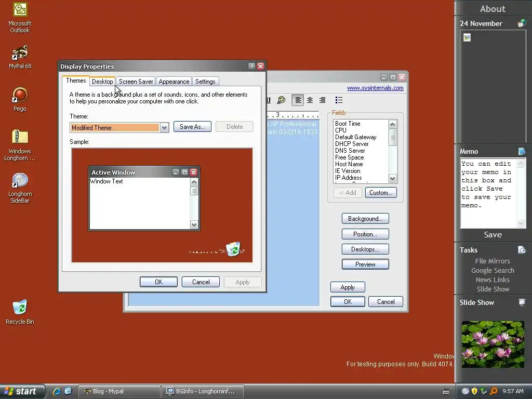The height and width of the screenshot is (399, 532).
Task: Click the grey sphere tray icon
Action: tap(465, 391)
